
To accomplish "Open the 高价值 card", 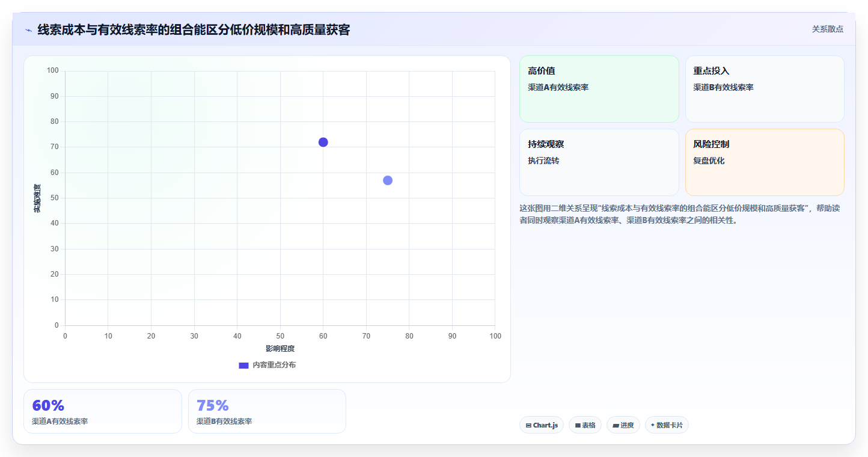I will tap(599, 89).
